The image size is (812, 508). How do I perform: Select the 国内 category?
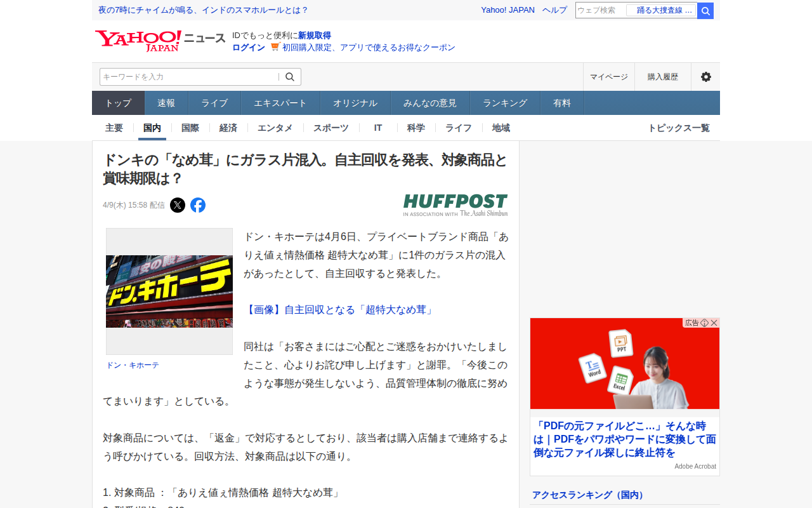tap(152, 128)
